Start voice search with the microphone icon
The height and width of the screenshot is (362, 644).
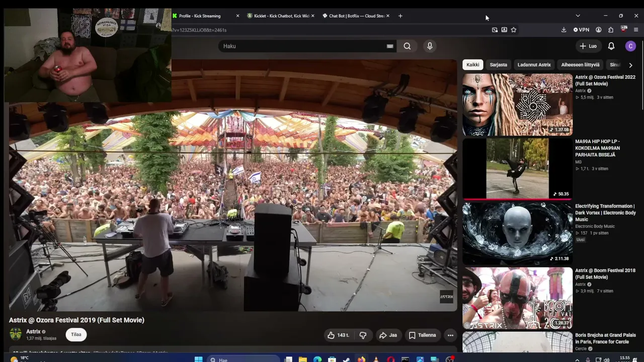(x=430, y=46)
